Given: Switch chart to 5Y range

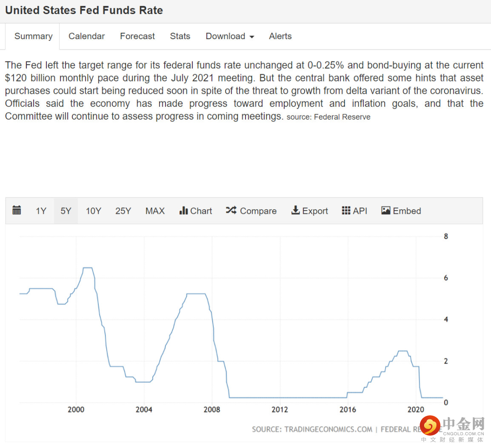Looking at the screenshot, I should 66,211.
